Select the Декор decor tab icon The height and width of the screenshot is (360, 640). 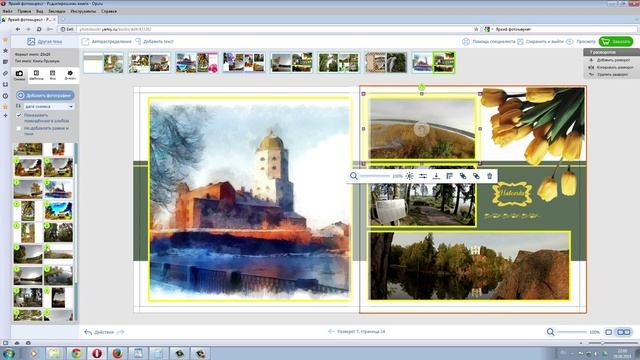[x=70, y=75]
